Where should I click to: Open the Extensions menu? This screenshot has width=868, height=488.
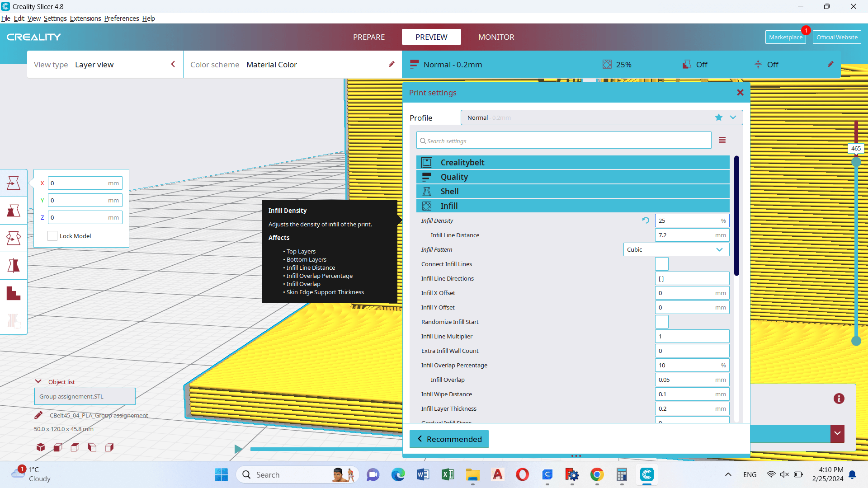pos(85,19)
